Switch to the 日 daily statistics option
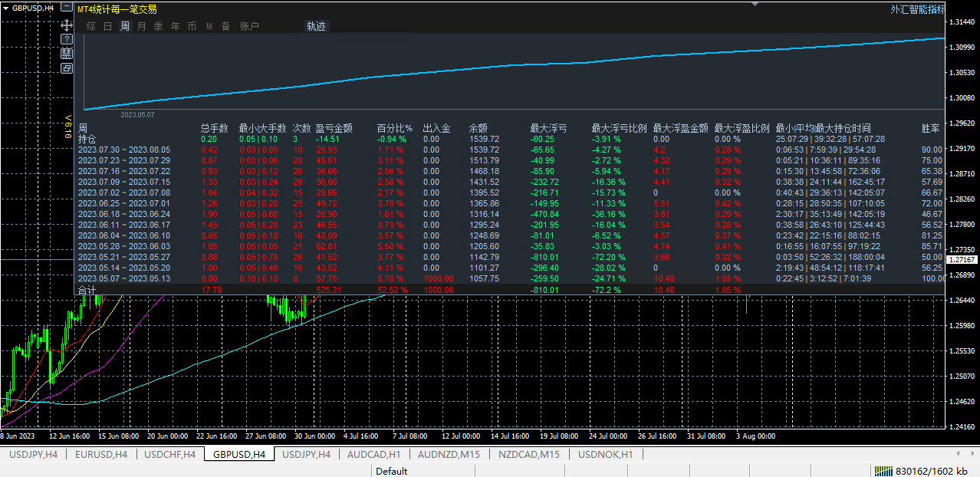 coord(107,26)
